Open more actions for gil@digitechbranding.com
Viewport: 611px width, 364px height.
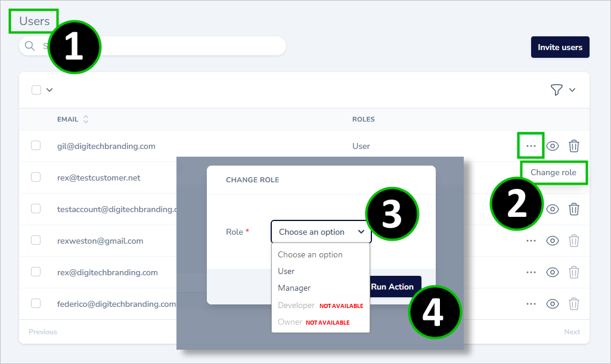coord(531,145)
